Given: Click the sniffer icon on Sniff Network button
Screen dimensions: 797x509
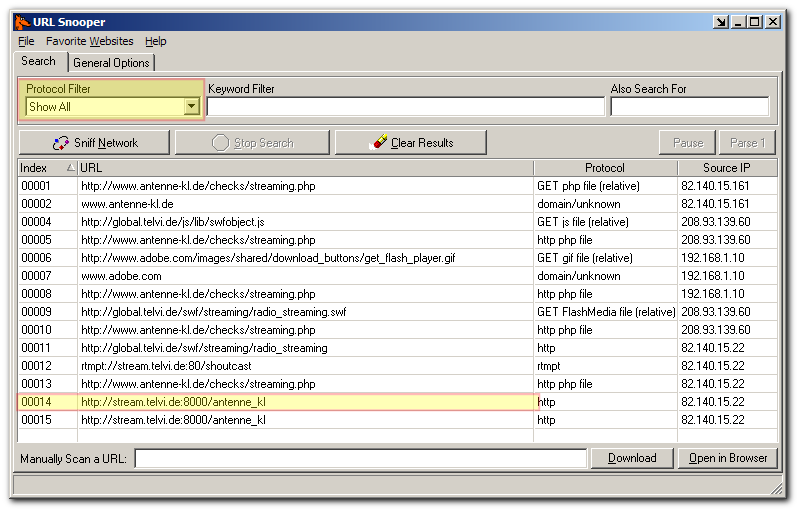Looking at the screenshot, I should (60, 143).
